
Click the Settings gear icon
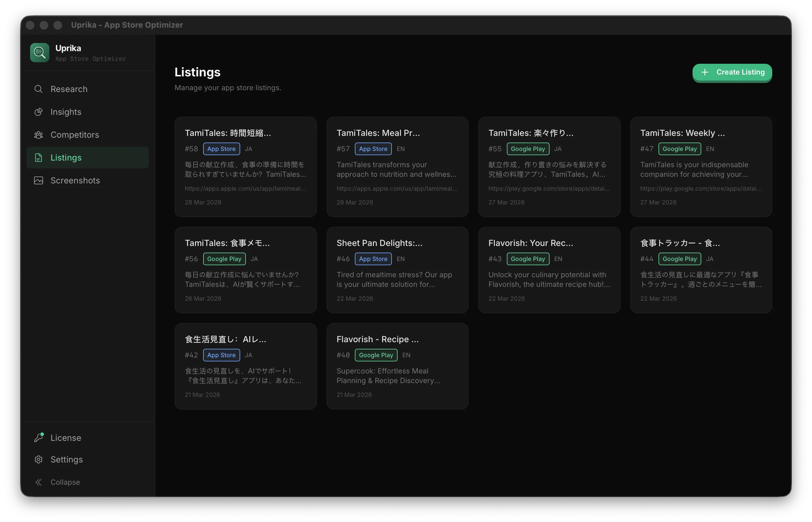[38, 459]
